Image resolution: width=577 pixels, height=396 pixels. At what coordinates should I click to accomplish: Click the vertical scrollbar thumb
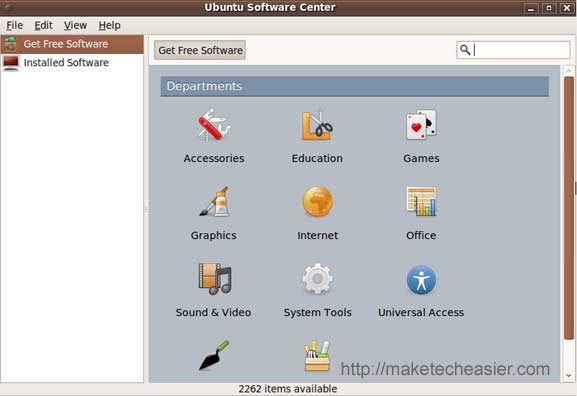pos(569,208)
